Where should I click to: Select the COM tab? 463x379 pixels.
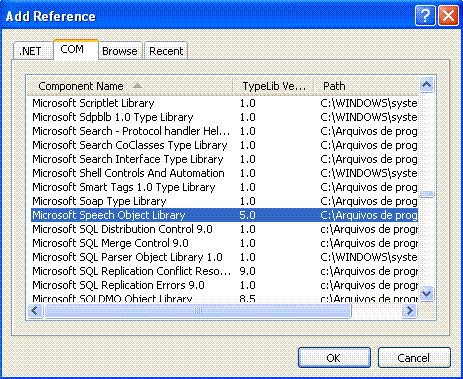point(72,49)
